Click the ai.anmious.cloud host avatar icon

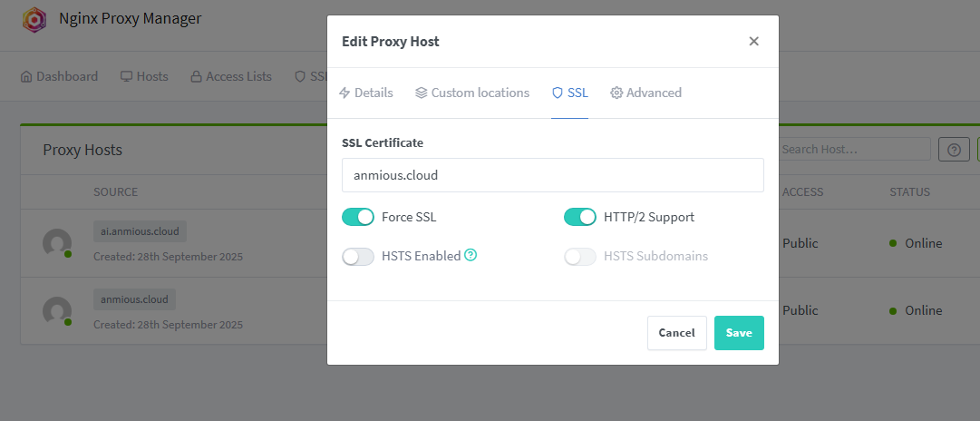(x=57, y=243)
